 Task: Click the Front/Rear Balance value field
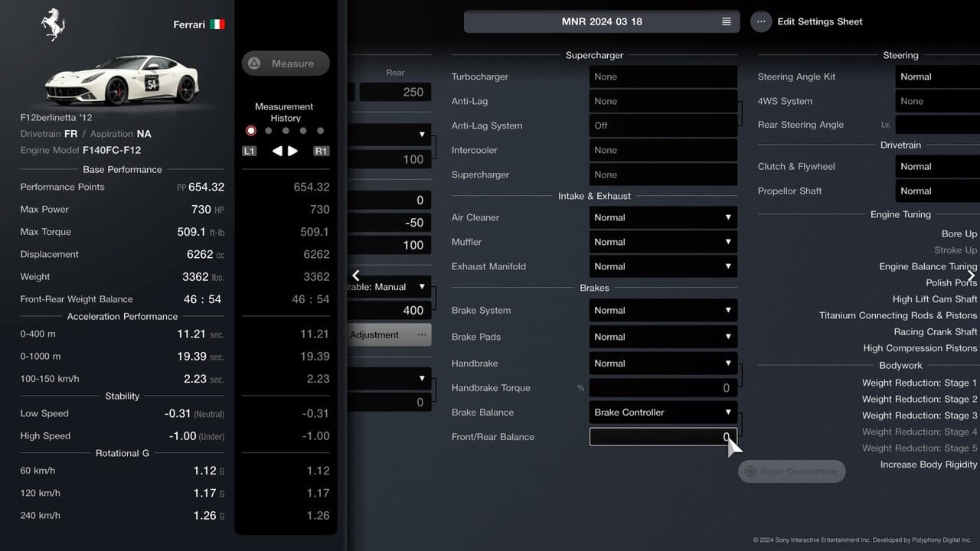pyautogui.click(x=663, y=437)
